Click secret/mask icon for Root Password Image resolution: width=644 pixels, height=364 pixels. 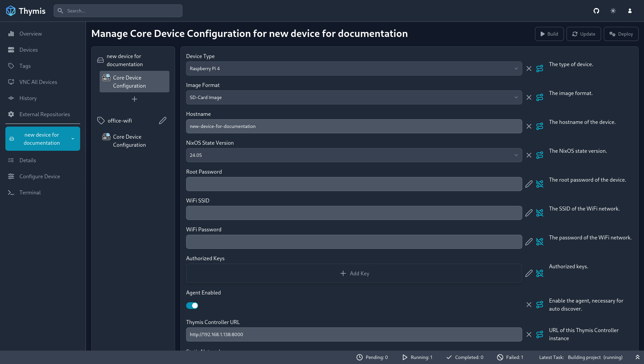(x=540, y=184)
